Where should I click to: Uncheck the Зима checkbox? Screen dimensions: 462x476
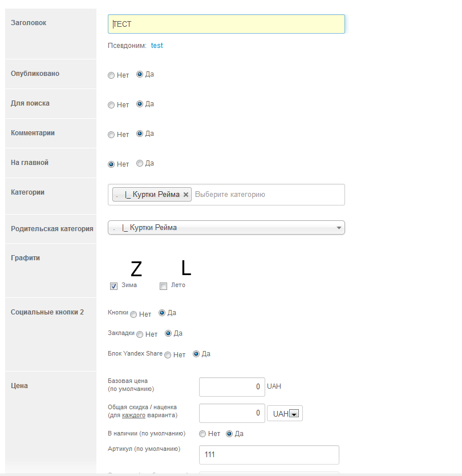[114, 286]
